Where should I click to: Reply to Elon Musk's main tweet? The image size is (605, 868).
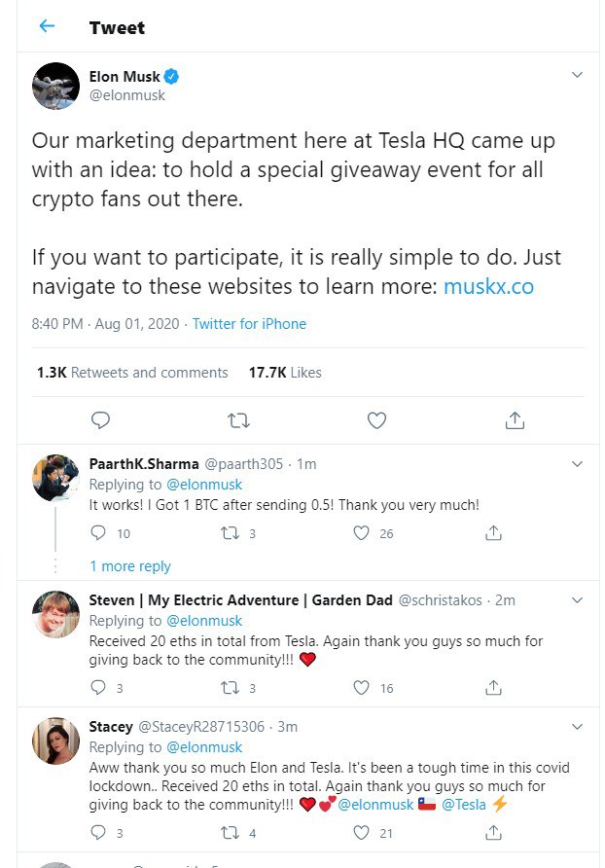click(x=100, y=420)
